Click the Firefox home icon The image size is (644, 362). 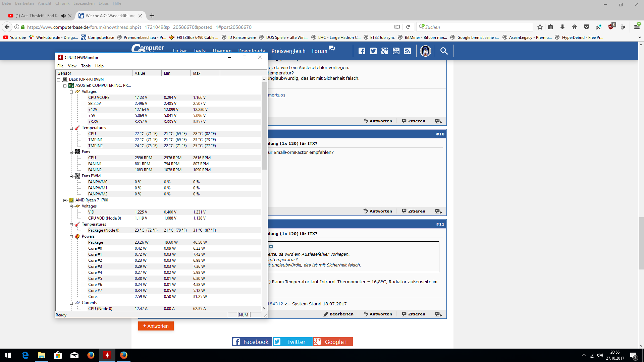(575, 27)
